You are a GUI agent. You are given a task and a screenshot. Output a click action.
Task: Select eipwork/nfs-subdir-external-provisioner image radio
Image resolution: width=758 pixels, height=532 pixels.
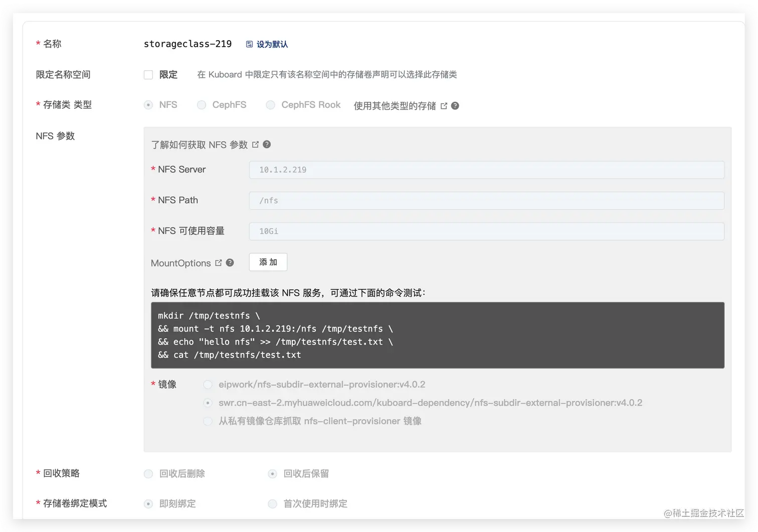[208, 385]
